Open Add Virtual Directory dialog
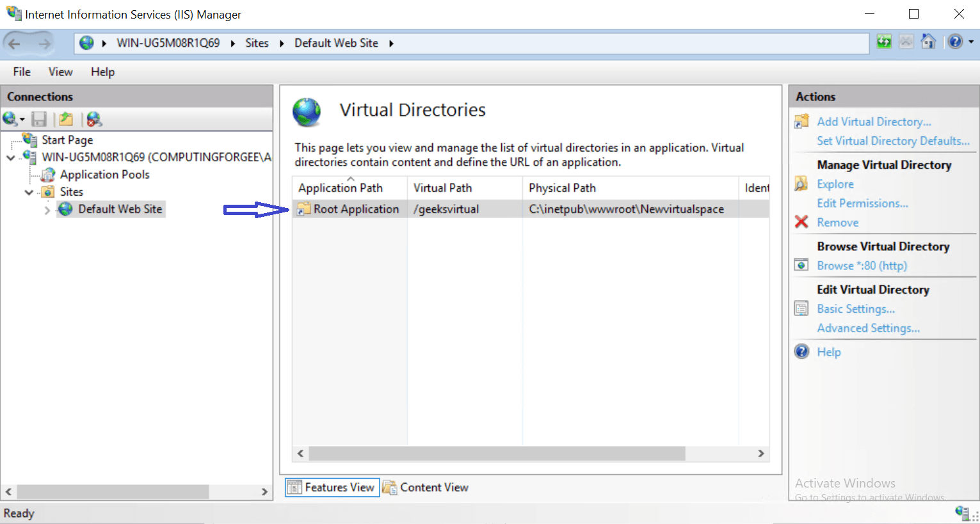Screen dimensions: 980x524 pyautogui.click(x=874, y=121)
